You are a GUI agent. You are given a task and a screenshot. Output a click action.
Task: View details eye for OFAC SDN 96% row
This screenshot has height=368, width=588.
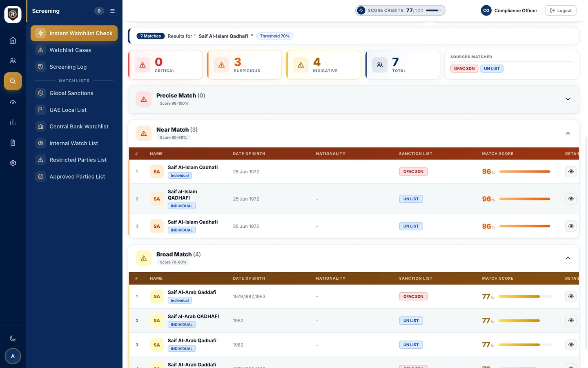571,172
